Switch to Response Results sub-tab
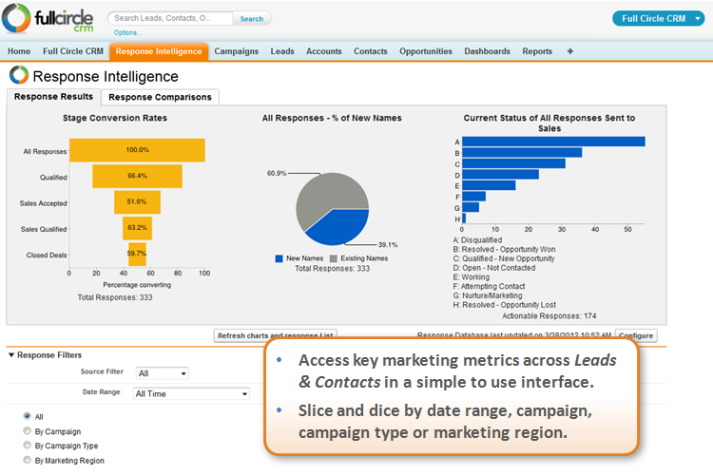 [x=53, y=97]
